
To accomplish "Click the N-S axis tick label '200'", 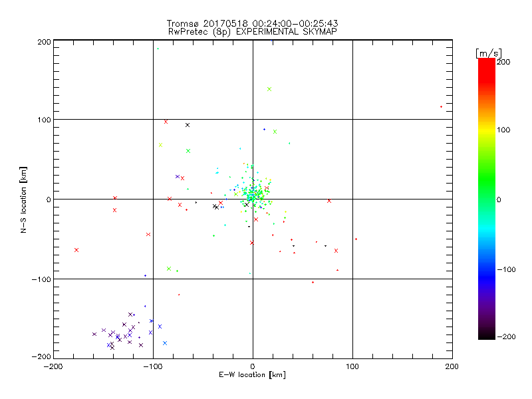I will coord(44,42).
